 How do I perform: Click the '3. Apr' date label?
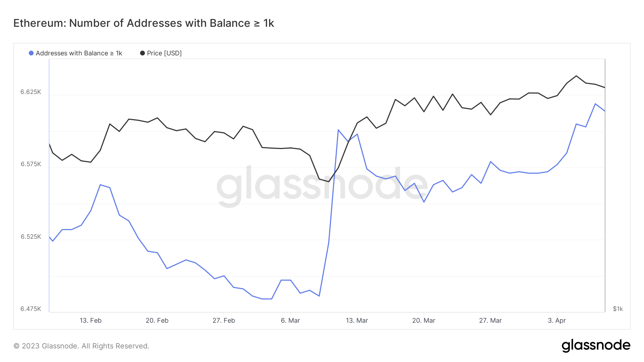tap(557, 321)
